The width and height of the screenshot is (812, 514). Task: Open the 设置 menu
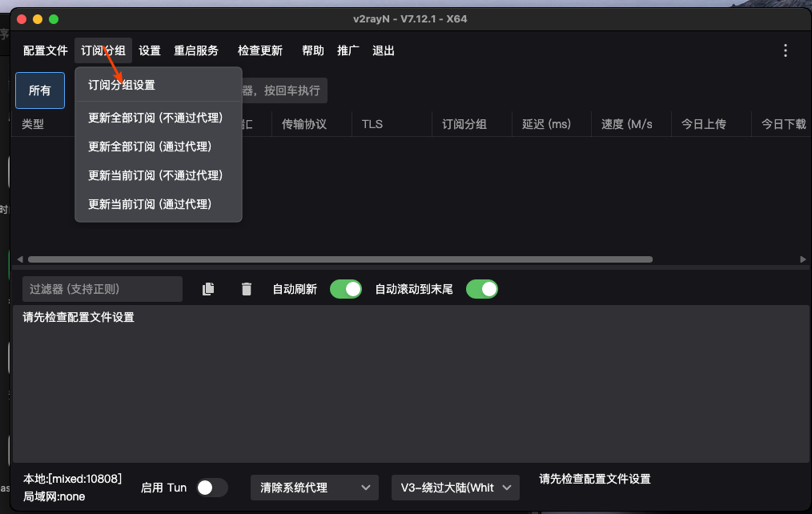tap(150, 50)
